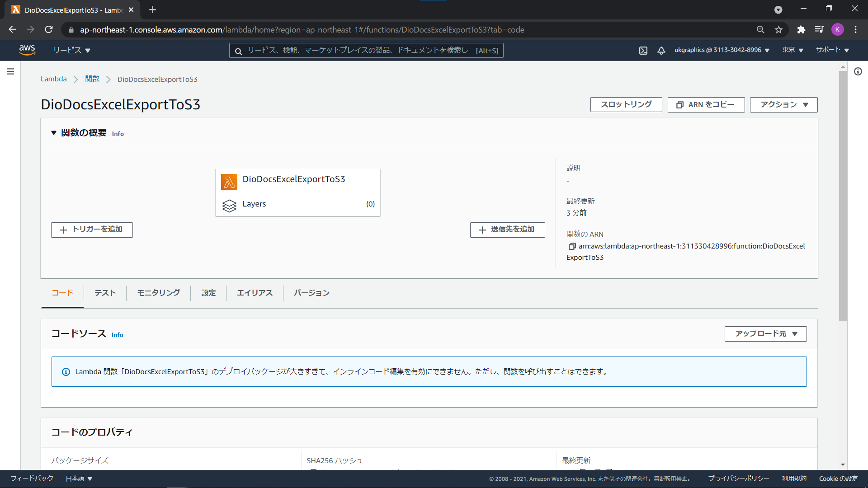Viewport: 868px width, 488px height.
Task: Click the Chrome tab search dropdown icon
Action: click(x=778, y=10)
